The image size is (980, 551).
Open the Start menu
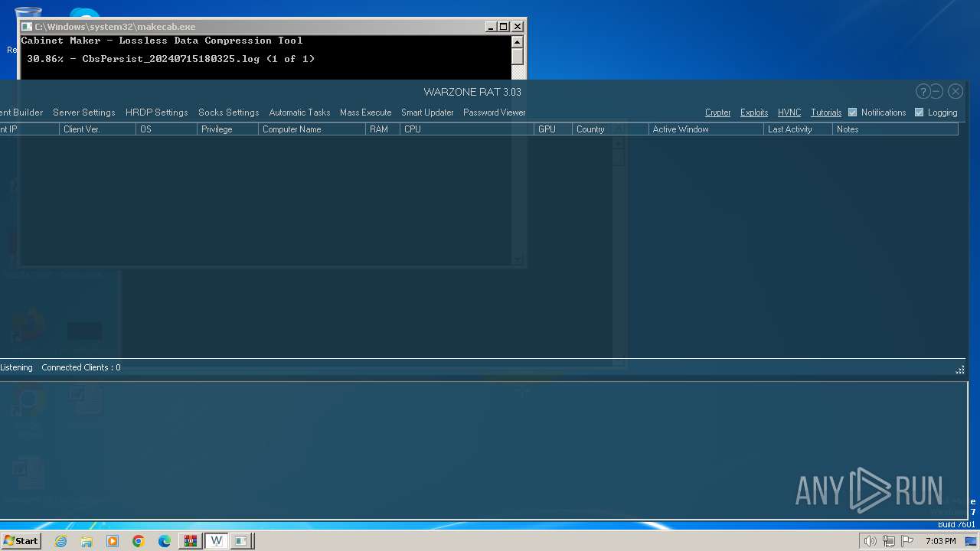[21, 541]
